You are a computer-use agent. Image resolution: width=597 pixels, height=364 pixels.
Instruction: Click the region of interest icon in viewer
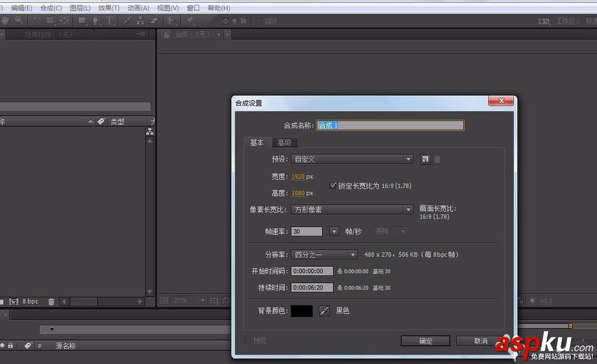[x=214, y=300]
